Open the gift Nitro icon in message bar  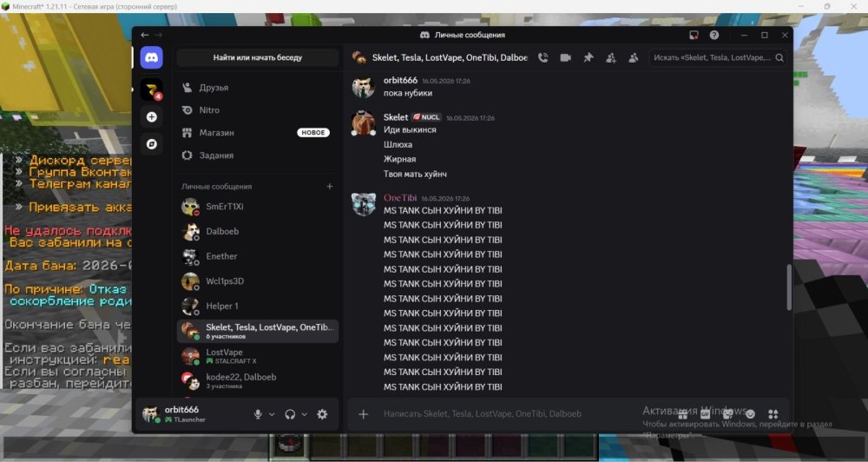[682, 414]
